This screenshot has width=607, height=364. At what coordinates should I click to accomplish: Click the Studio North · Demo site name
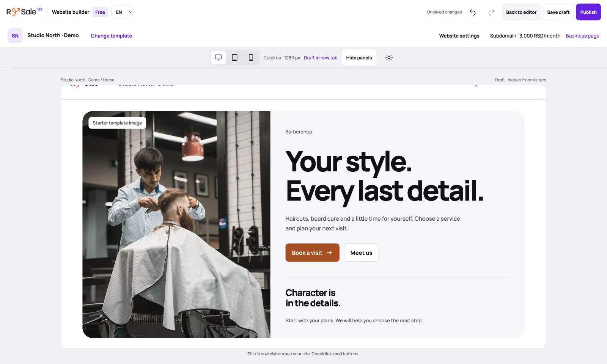pyautogui.click(x=53, y=35)
